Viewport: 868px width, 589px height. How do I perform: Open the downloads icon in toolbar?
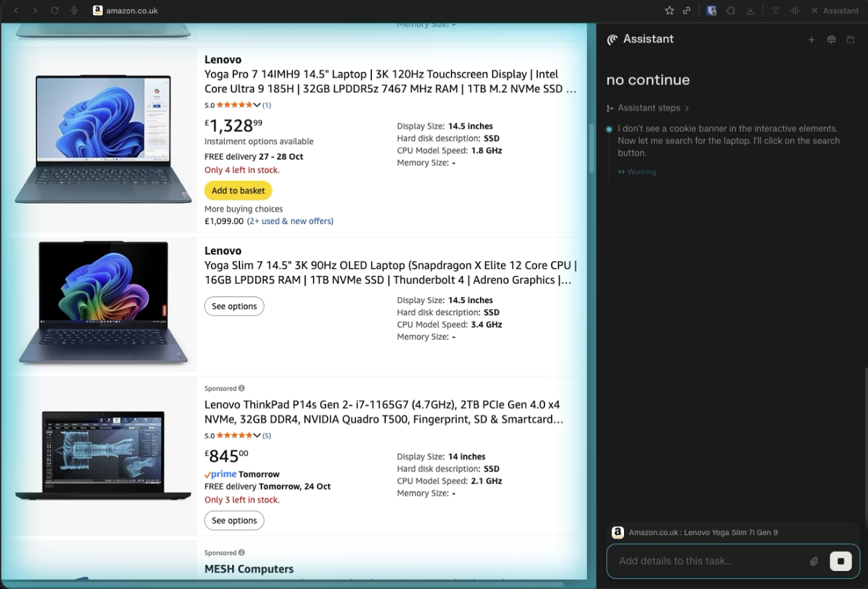[x=750, y=11]
